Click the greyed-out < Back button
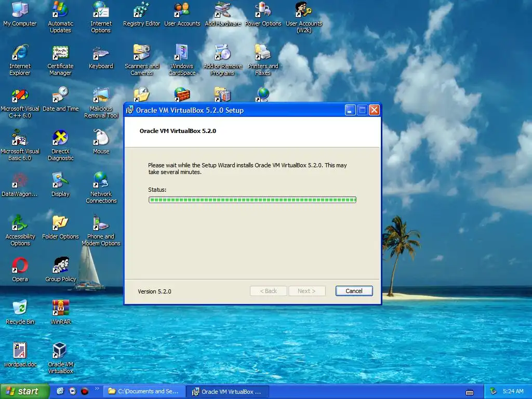Image resolution: width=532 pixels, height=399 pixels. [x=269, y=291]
